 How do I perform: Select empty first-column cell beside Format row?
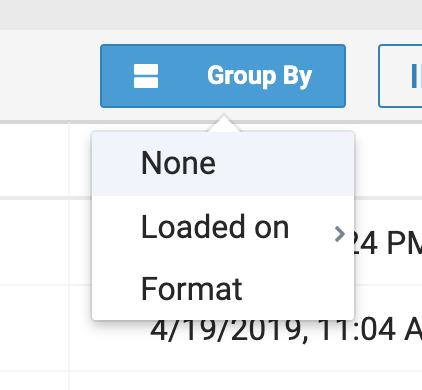[34, 328]
